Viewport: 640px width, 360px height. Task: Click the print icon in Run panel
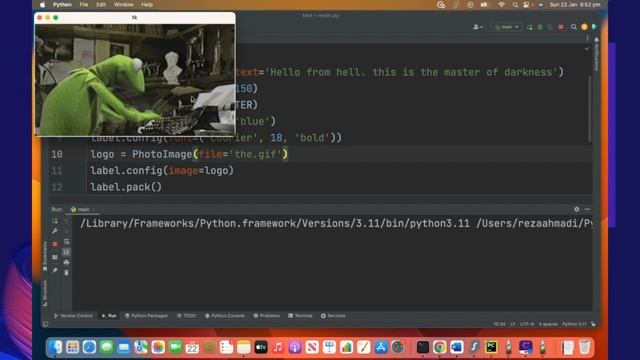pyautogui.click(x=67, y=262)
